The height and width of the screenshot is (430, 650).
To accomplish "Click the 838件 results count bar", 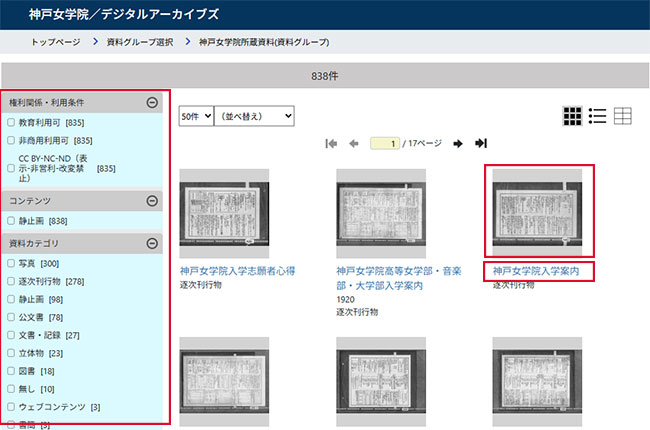I will (x=325, y=75).
